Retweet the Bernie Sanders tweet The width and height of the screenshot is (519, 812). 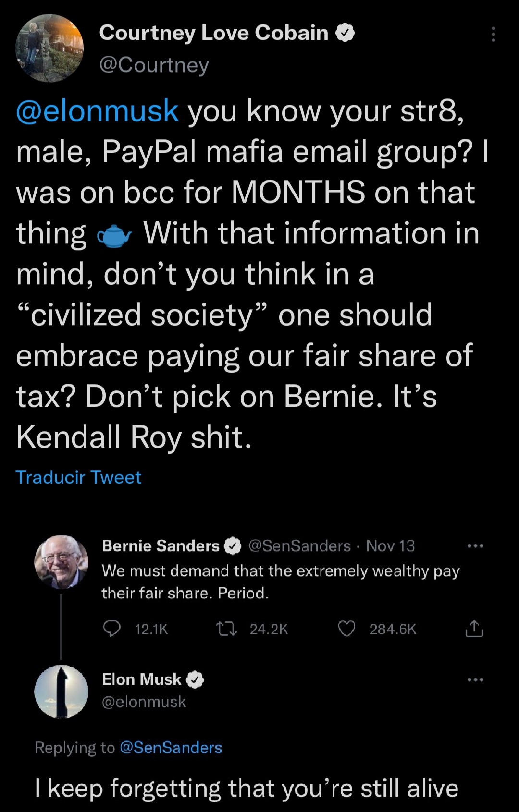point(226,629)
